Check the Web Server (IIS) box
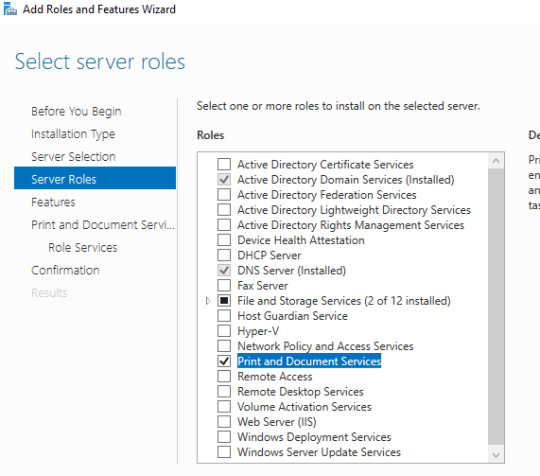Screen dimensions: 540x476 pos(224,422)
